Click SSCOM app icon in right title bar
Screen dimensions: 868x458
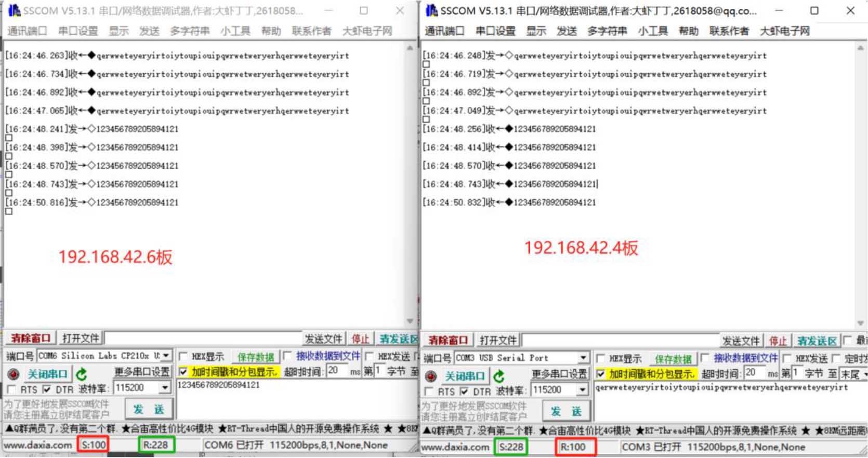tap(431, 10)
